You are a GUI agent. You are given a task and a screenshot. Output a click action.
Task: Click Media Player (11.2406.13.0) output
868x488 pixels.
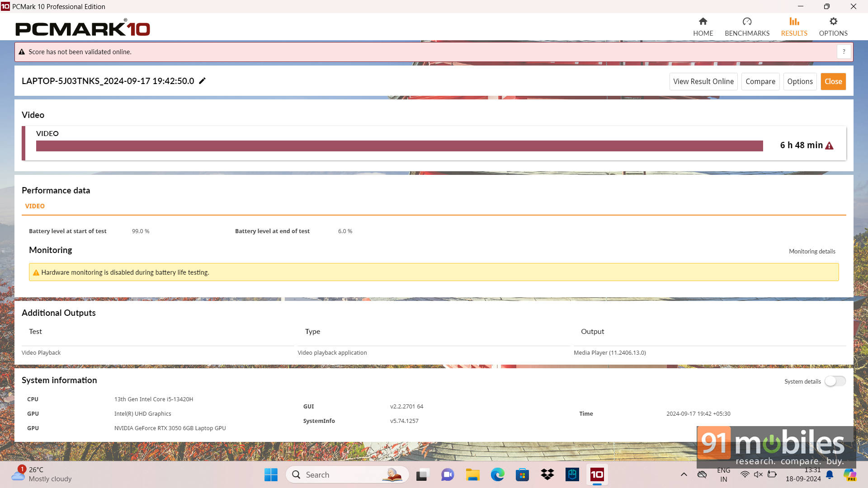(x=610, y=352)
